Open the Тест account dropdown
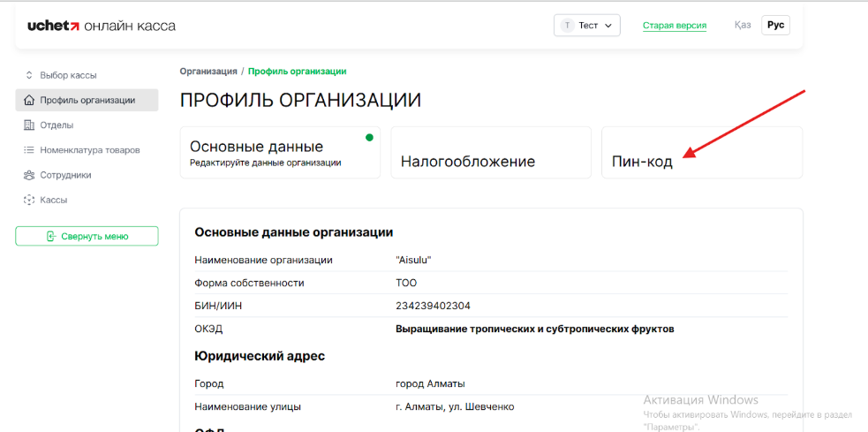The image size is (868, 432). point(587,26)
